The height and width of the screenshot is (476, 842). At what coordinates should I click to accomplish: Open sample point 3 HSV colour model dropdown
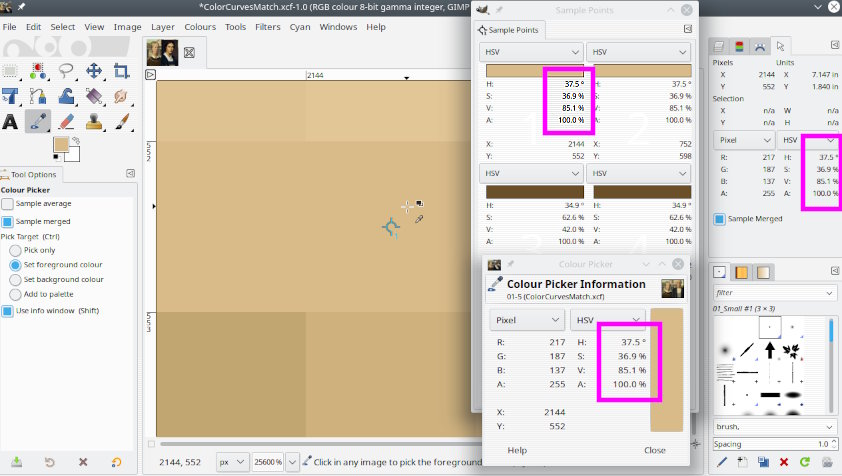531,174
